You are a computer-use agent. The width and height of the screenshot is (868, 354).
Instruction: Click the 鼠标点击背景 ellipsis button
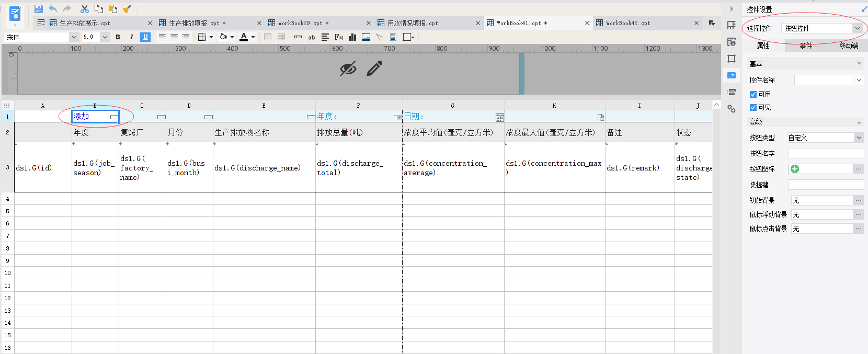[x=859, y=229]
